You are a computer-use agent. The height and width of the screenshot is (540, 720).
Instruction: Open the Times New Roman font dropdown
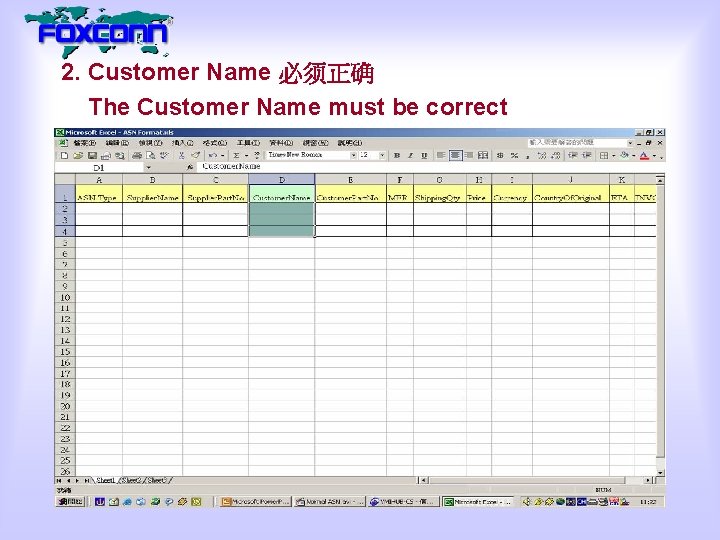click(x=354, y=155)
